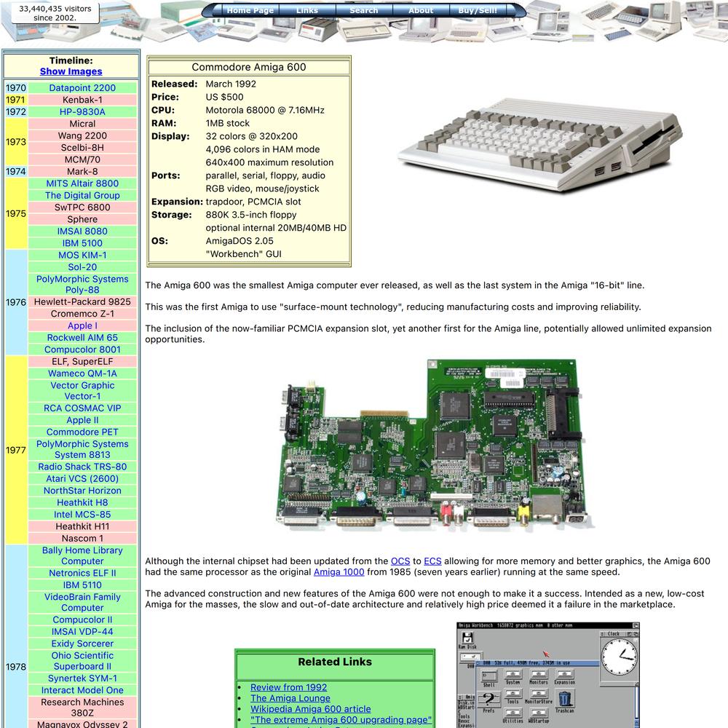Click the ELF, SuperELF timeline row
The image size is (728, 728).
coord(82,362)
